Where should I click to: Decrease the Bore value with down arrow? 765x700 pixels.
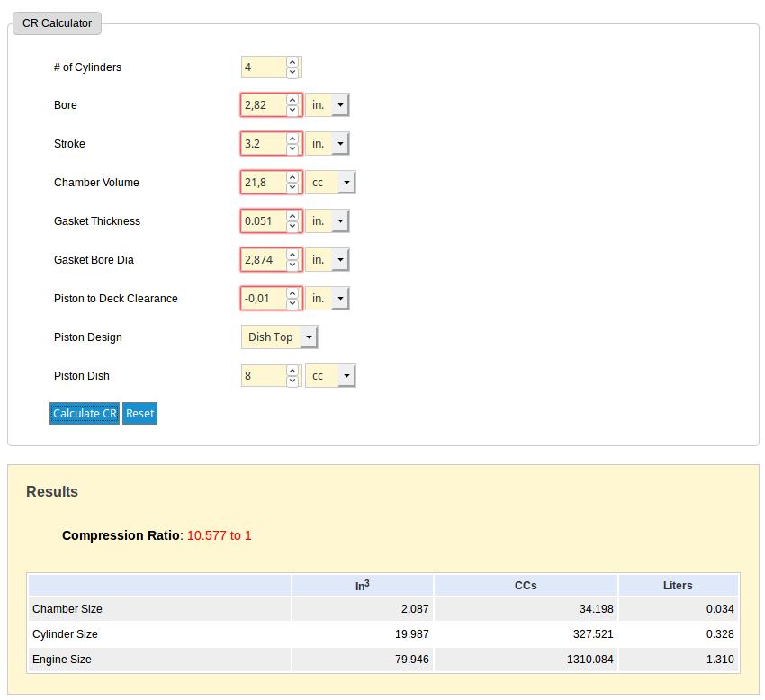click(292, 111)
